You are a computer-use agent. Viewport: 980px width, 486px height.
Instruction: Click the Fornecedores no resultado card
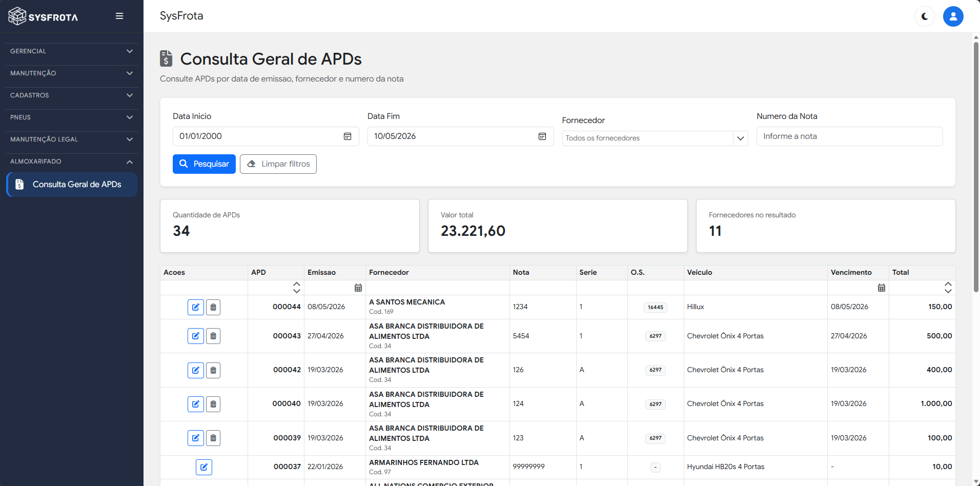point(826,226)
